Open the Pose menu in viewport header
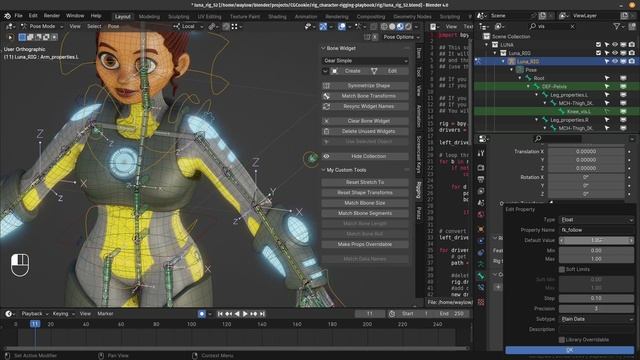 (x=113, y=27)
